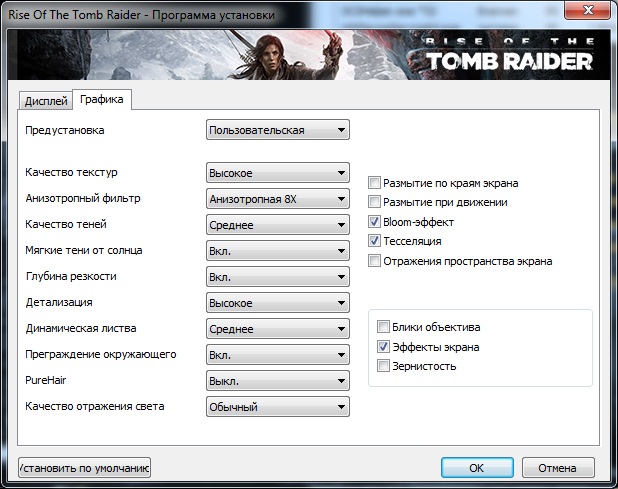
Task: Enable Размытие при движении checkbox
Action: pyautogui.click(x=374, y=202)
